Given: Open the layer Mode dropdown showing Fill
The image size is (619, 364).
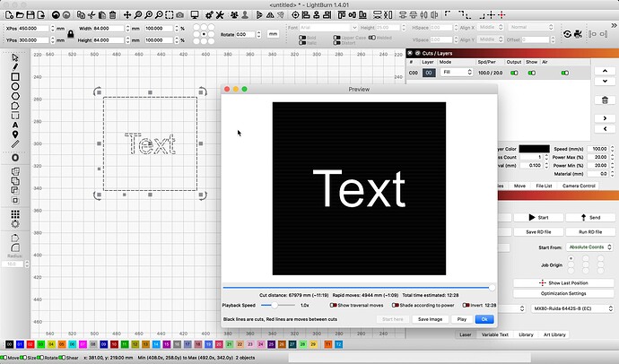Looking at the screenshot, I should pyautogui.click(x=457, y=73).
